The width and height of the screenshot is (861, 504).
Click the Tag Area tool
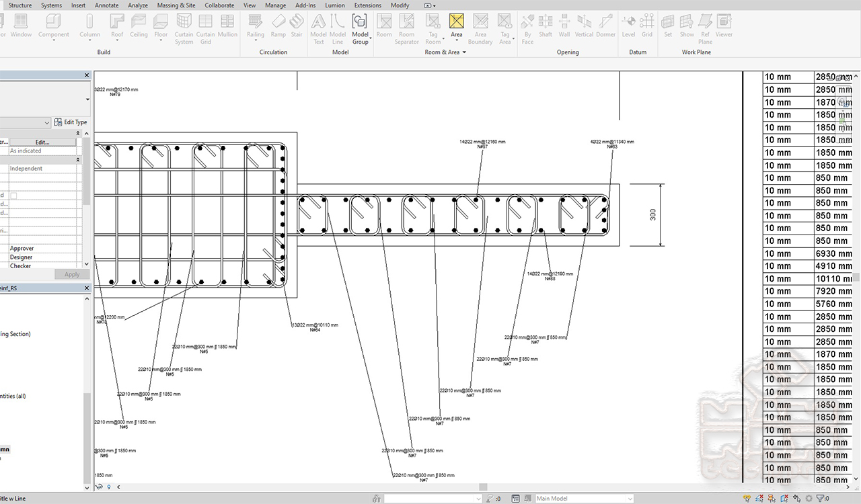pyautogui.click(x=504, y=30)
